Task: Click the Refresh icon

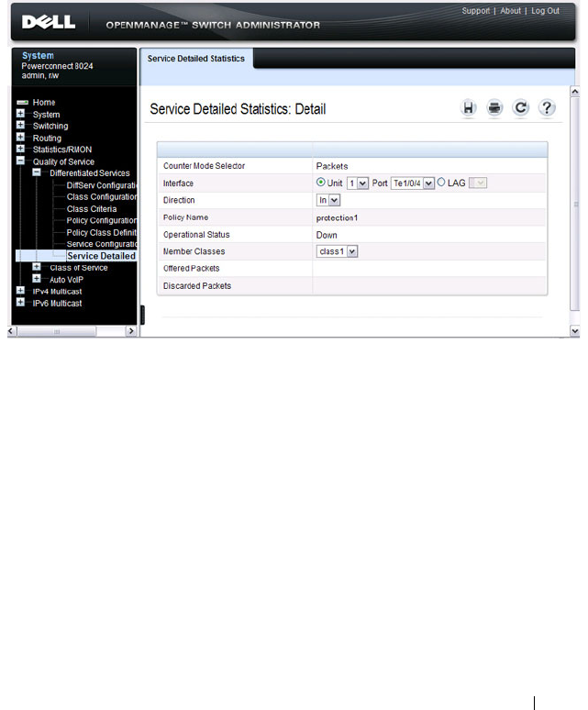Action: coord(521,108)
